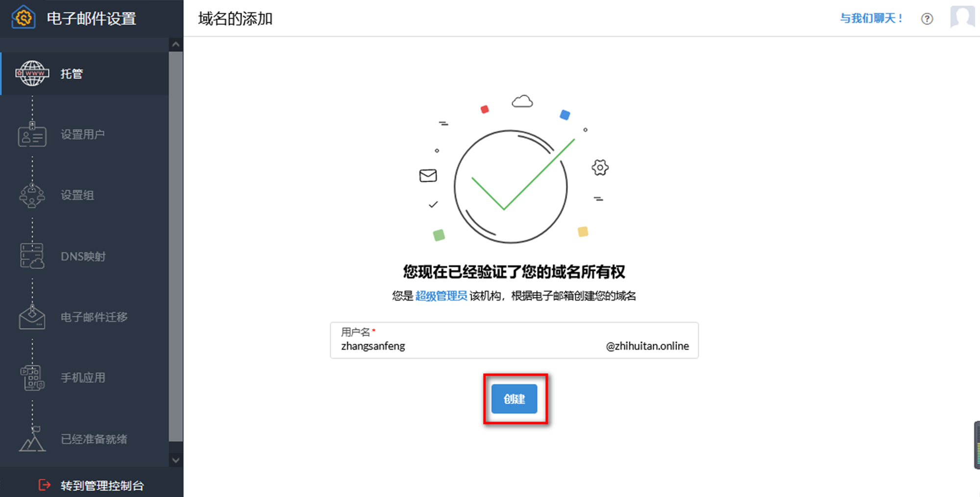Image resolution: width=980 pixels, height=497 pixels.
Task: Click the 设置用户 ID card icon
Action: pos(32,134)
